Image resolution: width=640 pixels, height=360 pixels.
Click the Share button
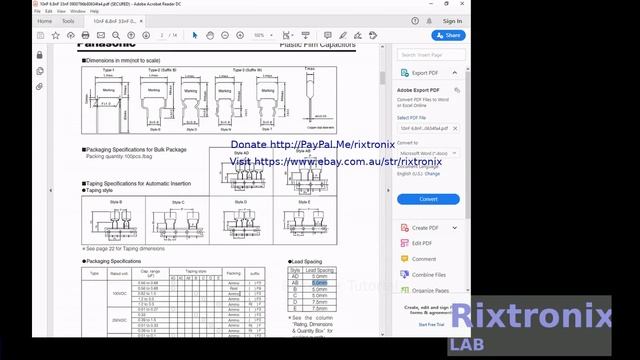448,36
